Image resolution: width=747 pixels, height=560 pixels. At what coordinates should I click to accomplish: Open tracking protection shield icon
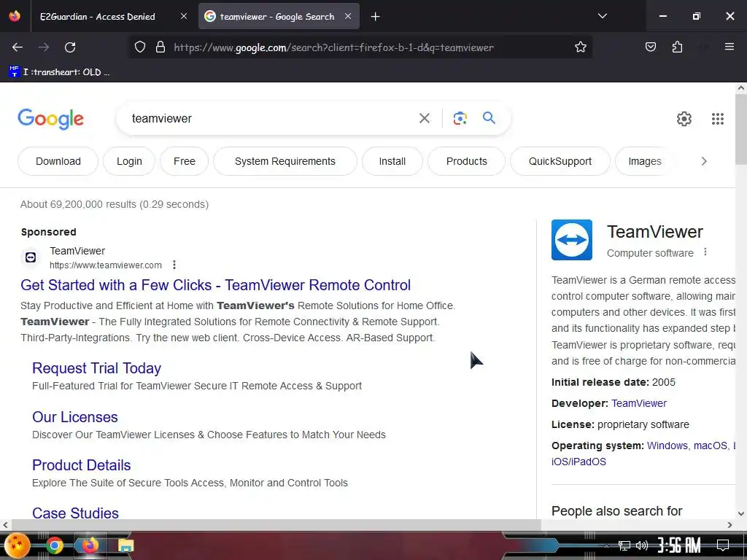(x=139, y=47)
